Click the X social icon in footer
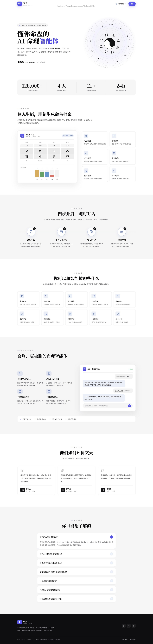The image size is (153, 644). pos(134,626)
